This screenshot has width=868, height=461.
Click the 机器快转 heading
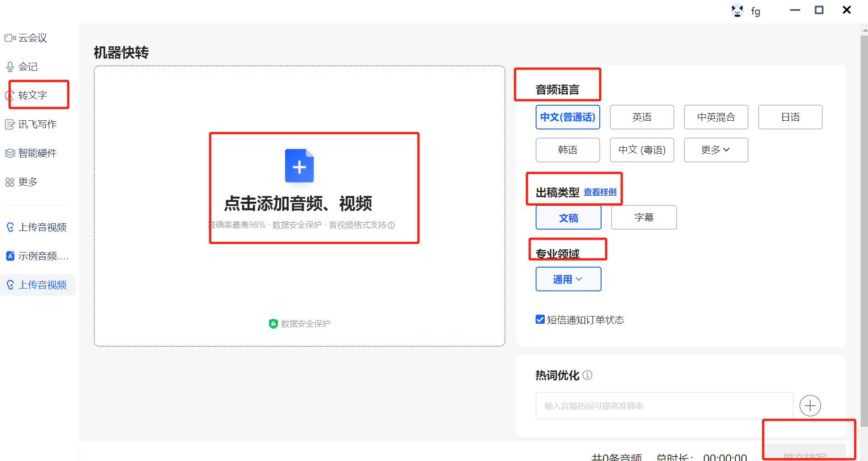click(121, 53)
